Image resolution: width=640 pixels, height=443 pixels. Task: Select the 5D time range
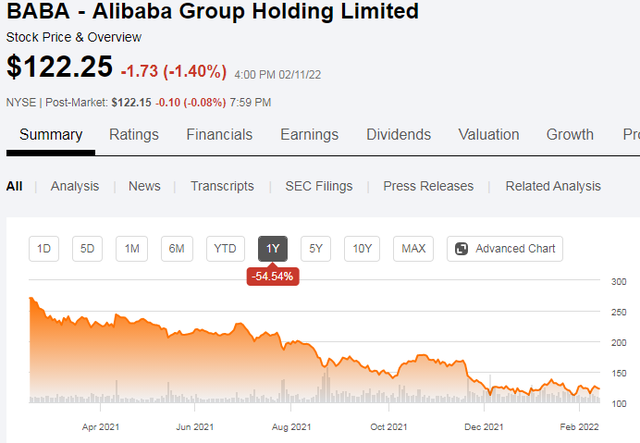coord(88,249)
